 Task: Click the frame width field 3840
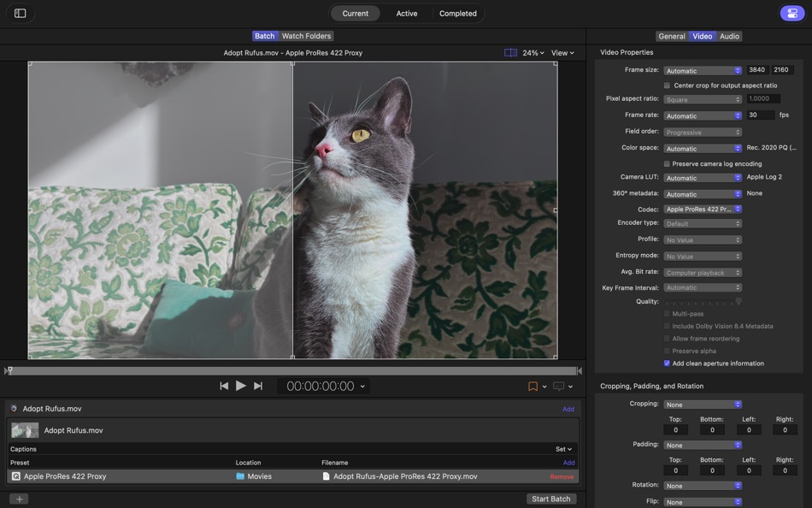[x=756, y=69]
